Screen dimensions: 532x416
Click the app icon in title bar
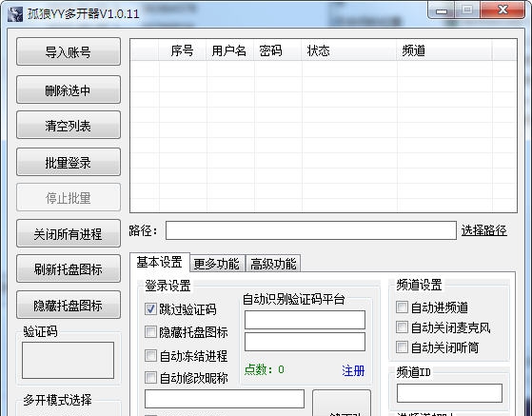pos(15,14)
